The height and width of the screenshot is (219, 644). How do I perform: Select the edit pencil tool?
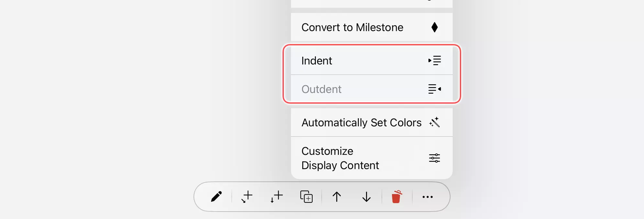click(216, 196)
